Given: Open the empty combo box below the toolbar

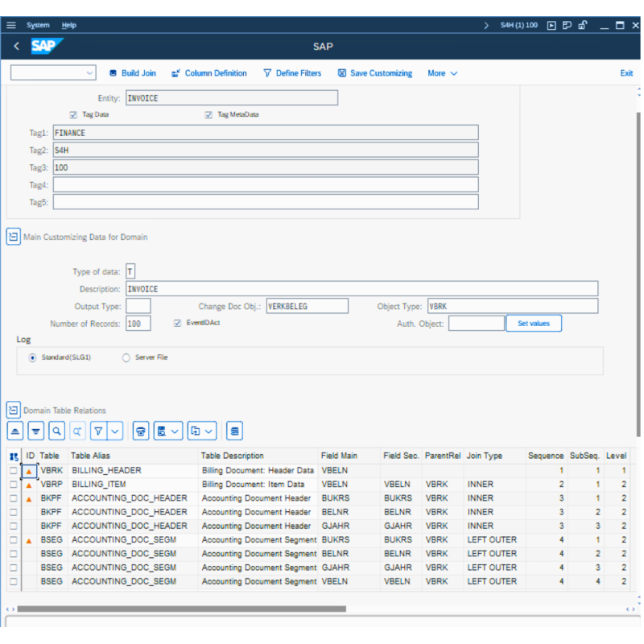Looking at the screenshot, I should coord(52,72).
